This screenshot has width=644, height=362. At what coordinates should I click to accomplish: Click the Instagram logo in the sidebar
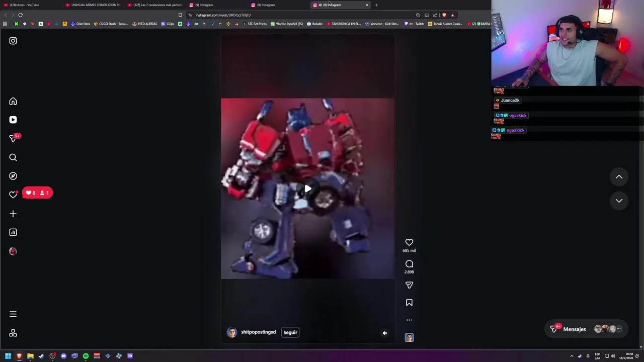pos(13,41)
